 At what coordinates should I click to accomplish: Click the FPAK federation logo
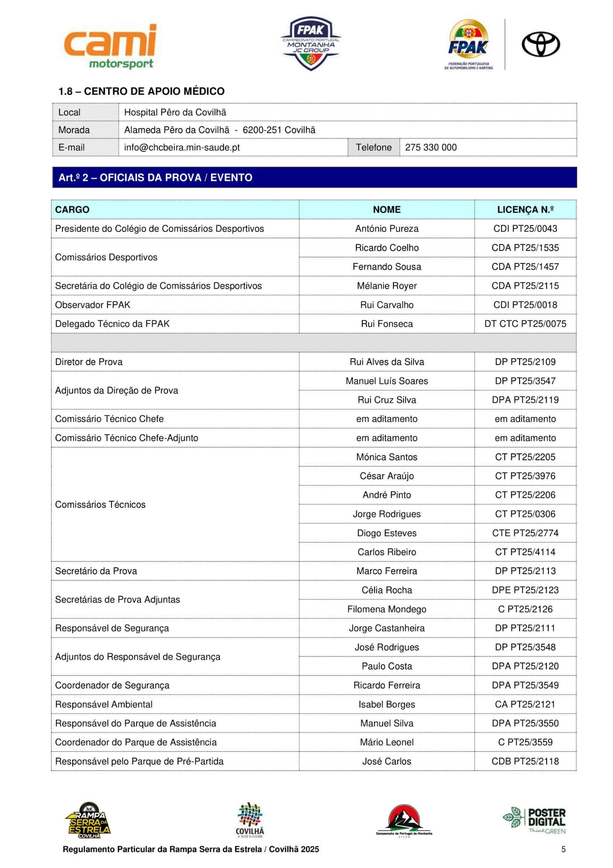[x=468, y=45]
